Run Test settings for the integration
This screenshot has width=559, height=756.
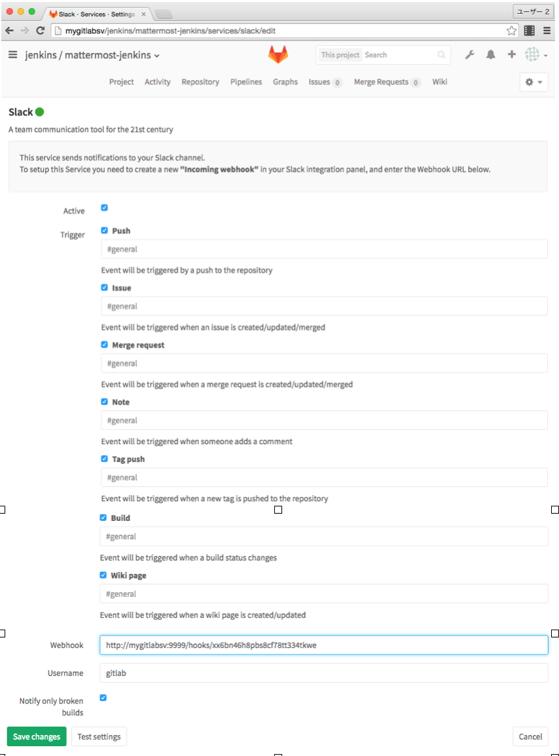click(x=99, y=736)
